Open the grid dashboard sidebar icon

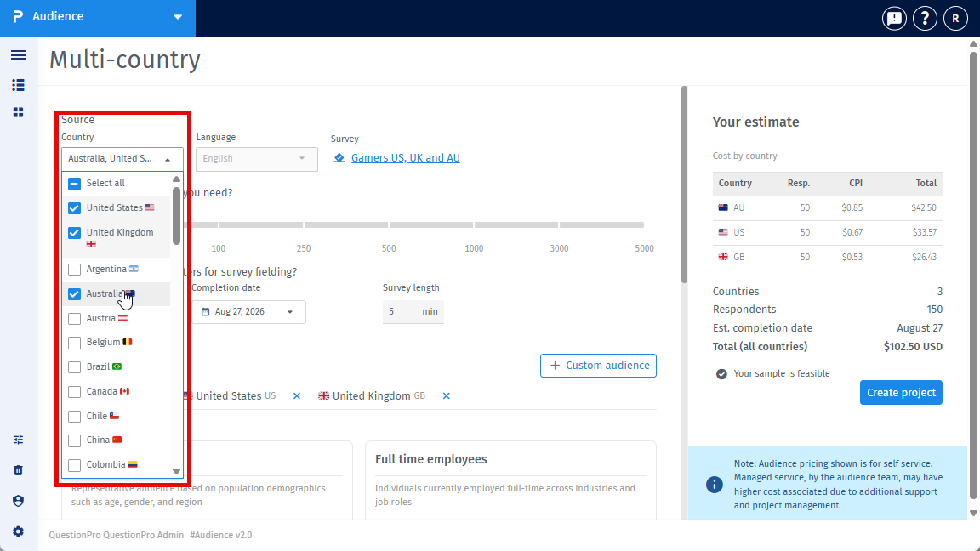coord(18,112)
